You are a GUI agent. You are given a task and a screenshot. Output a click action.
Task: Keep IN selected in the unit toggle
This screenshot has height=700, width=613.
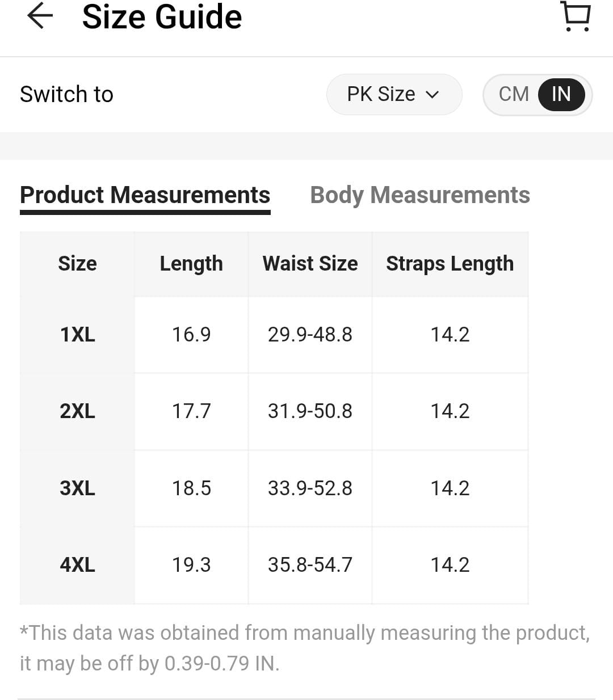point(561,94)
